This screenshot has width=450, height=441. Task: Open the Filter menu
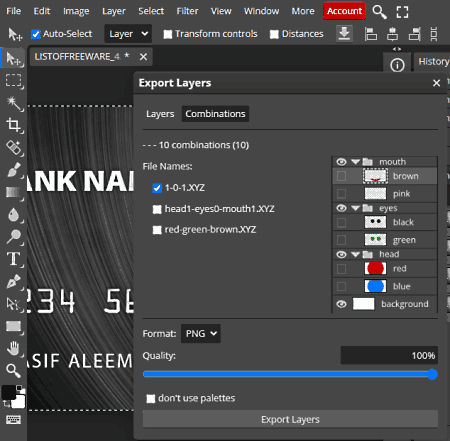pyautogui.click(x=187, y=11)
